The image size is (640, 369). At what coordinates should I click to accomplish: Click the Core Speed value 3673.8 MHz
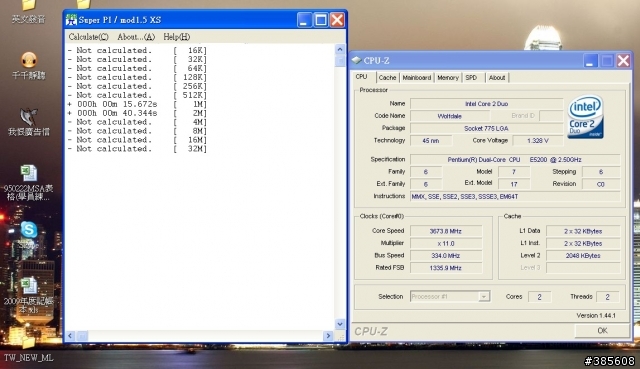[x=445, y=231]
